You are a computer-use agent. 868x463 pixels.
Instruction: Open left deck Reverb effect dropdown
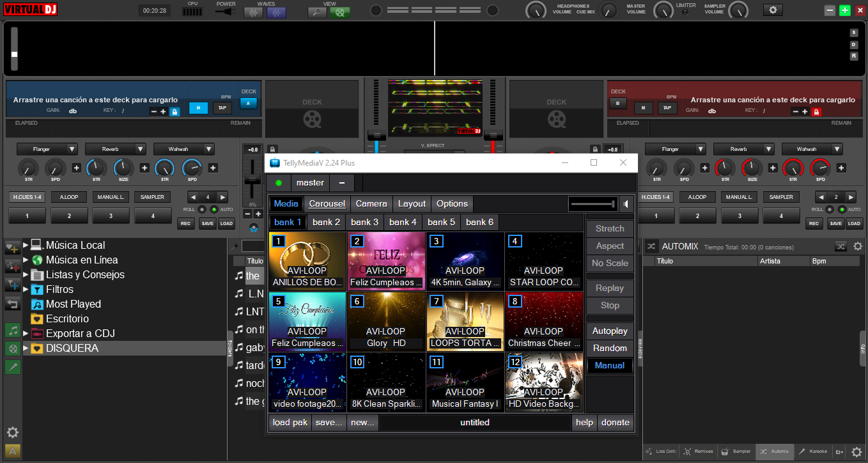point(116,149)
